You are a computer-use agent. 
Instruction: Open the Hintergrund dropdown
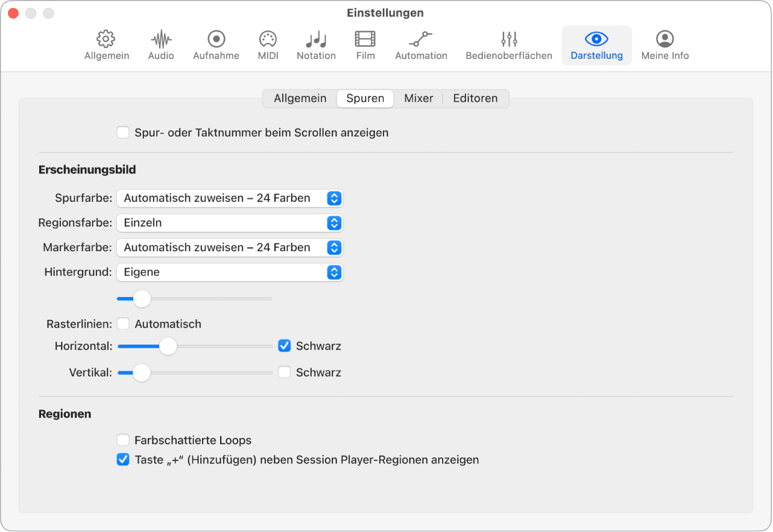pos(230,272)
